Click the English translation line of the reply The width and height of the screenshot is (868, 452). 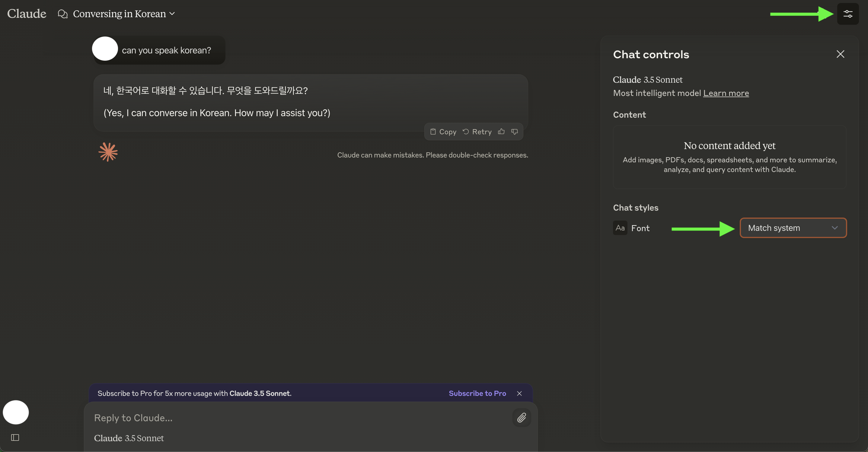click(x=217, y=113)
